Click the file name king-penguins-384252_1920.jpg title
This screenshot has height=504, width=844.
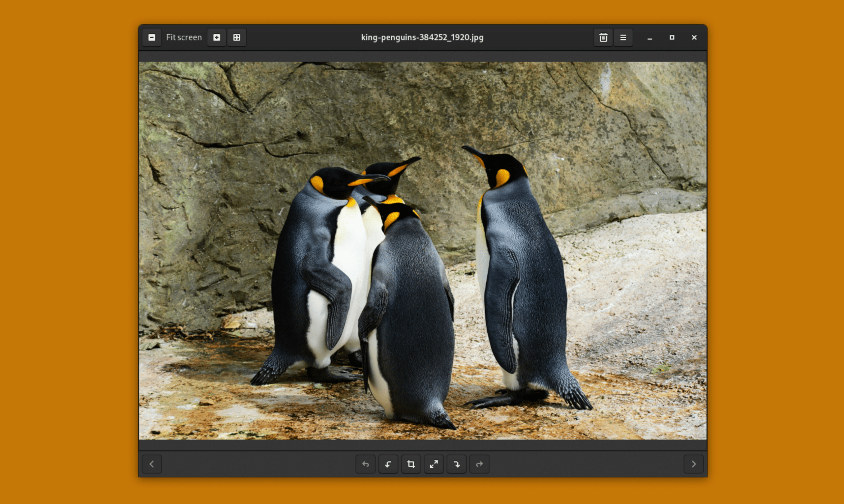(x=422, y=37)
